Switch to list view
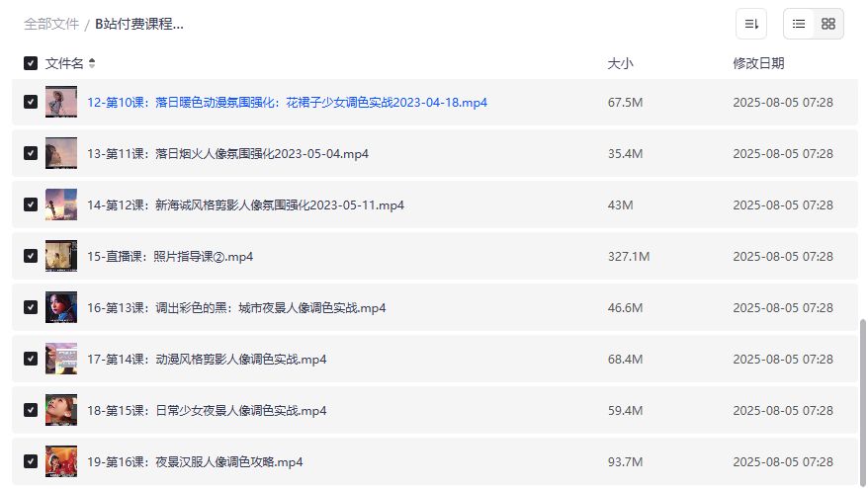Image resolution: width=868 pixels, height=489 pixels. [x=798, y=24]
